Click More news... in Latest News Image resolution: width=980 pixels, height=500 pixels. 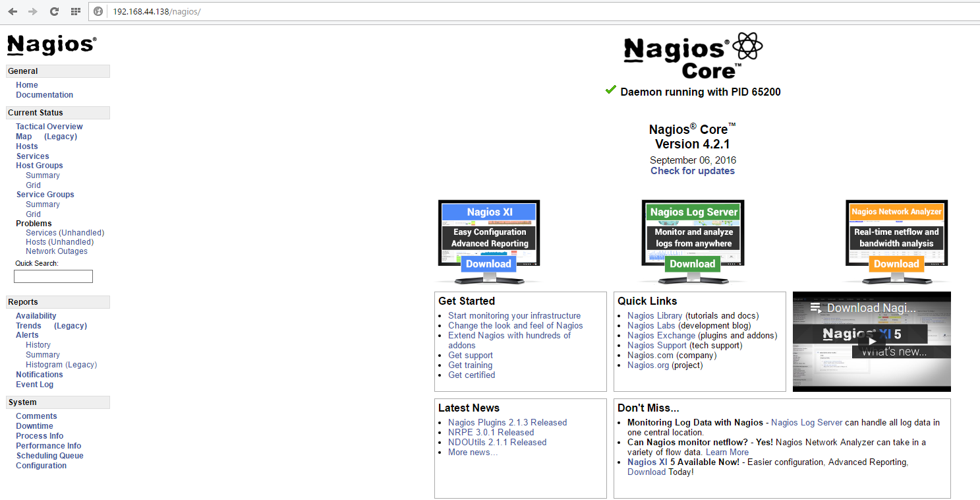(x=473, y=451)
